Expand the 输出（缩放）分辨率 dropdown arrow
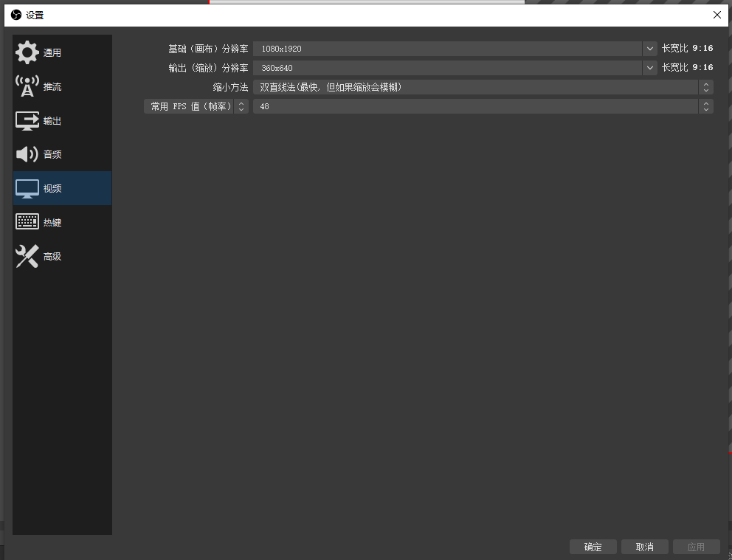 [650, 68]
